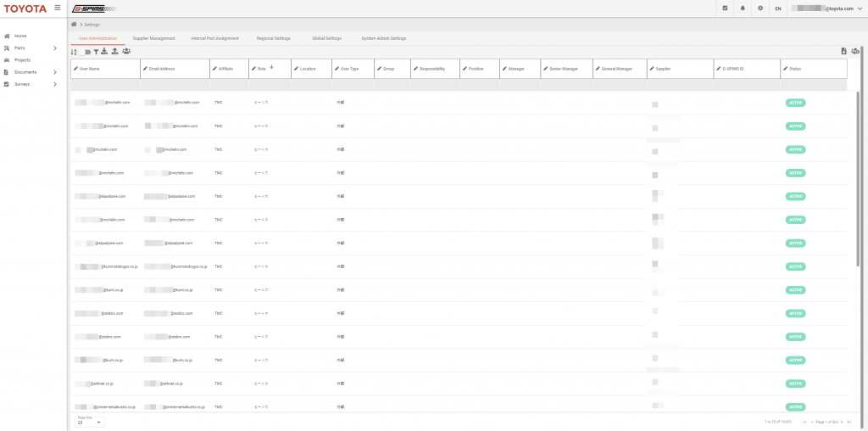868x431 pixels.
Task: Click the kunimotokogyo.co.jp email address cell
Action: 175,266
